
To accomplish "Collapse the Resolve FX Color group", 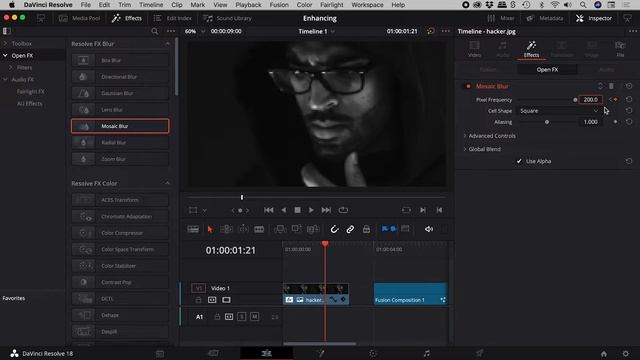I will (x=167, y=183).
